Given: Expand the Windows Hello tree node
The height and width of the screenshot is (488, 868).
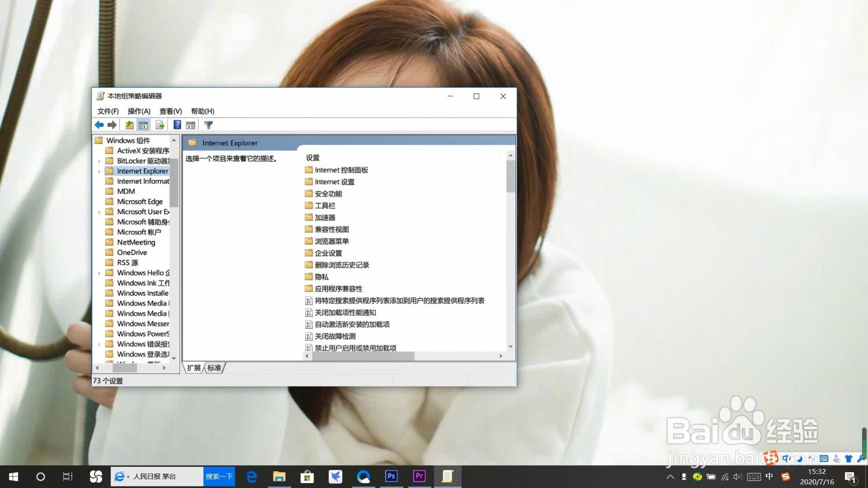Looking at the screenshot, I should click(99, 273).
